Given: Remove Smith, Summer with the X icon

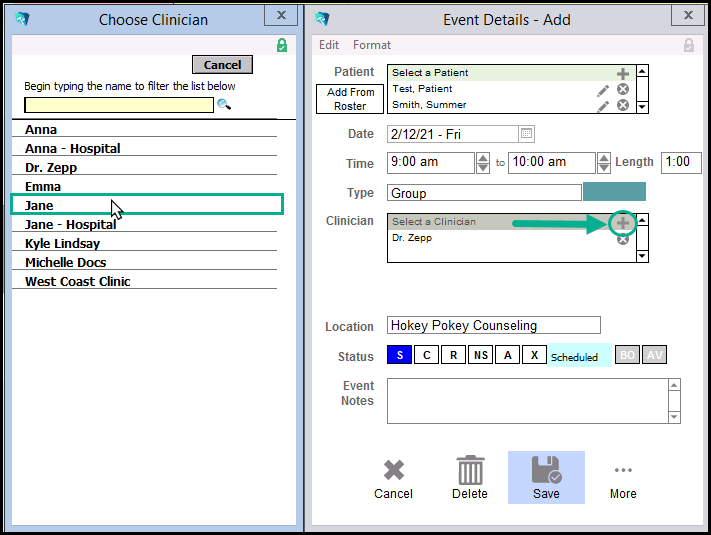Looking at the screenshot, I should pos(623,105).
